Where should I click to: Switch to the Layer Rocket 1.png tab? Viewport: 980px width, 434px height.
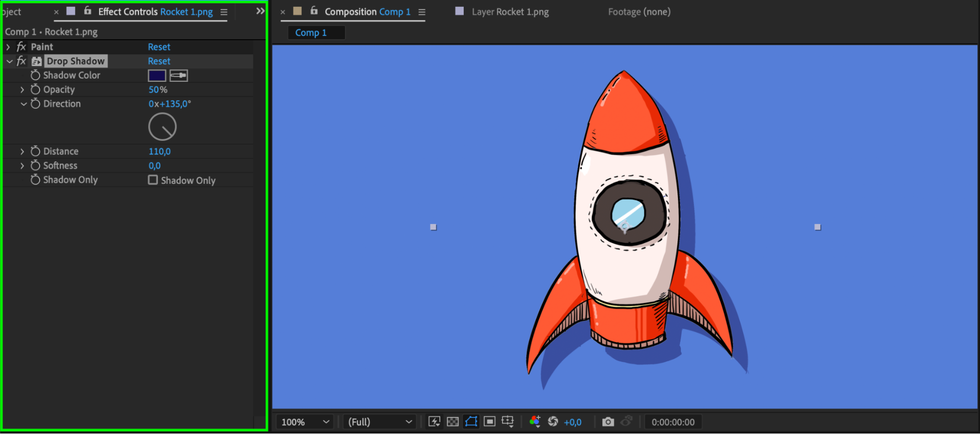tap(510, 12)
